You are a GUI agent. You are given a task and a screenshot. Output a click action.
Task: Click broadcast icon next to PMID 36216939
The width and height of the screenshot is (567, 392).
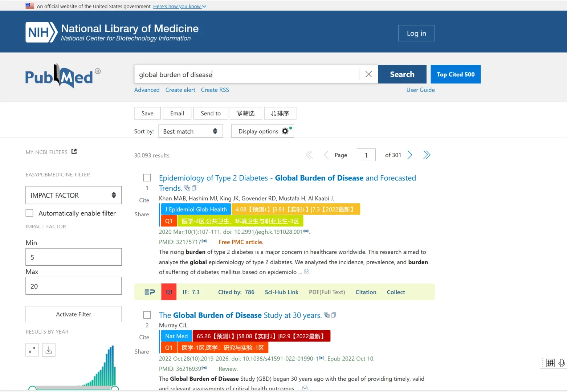(204, 368)
